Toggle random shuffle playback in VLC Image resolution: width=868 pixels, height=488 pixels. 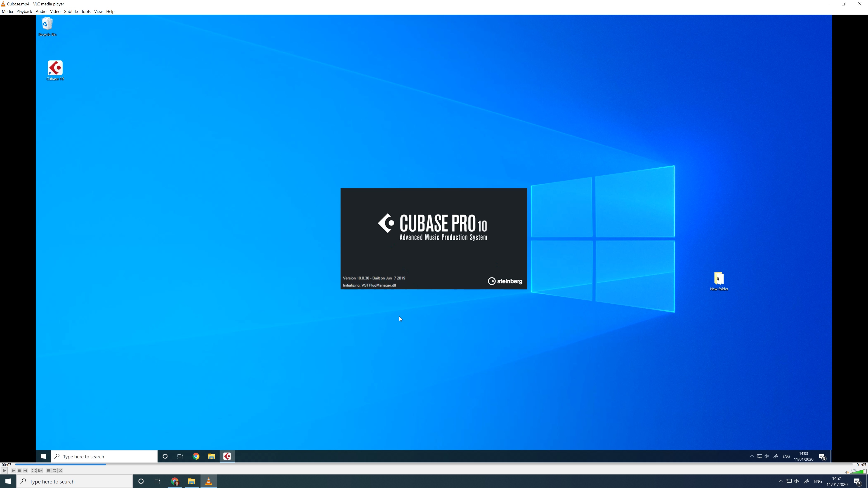(60, 470)
